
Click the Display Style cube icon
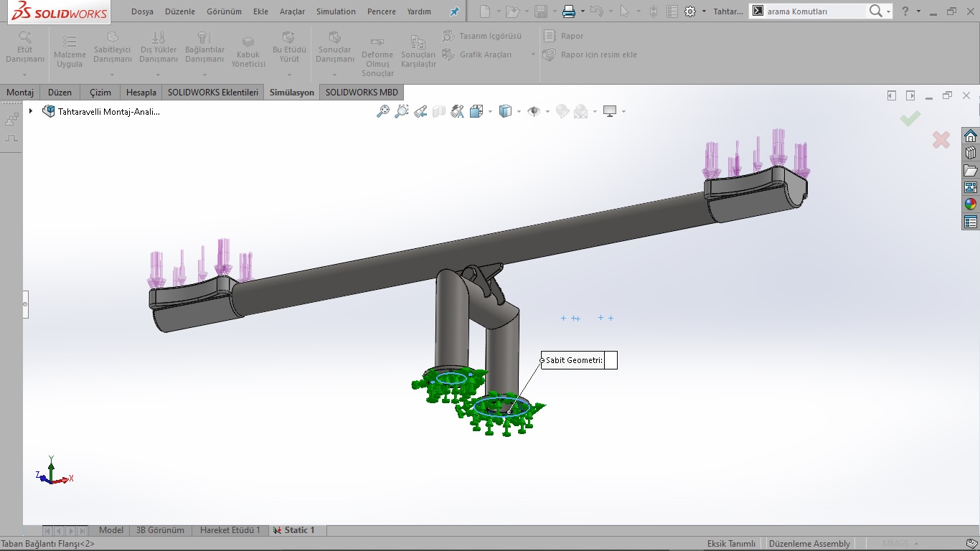505,111
